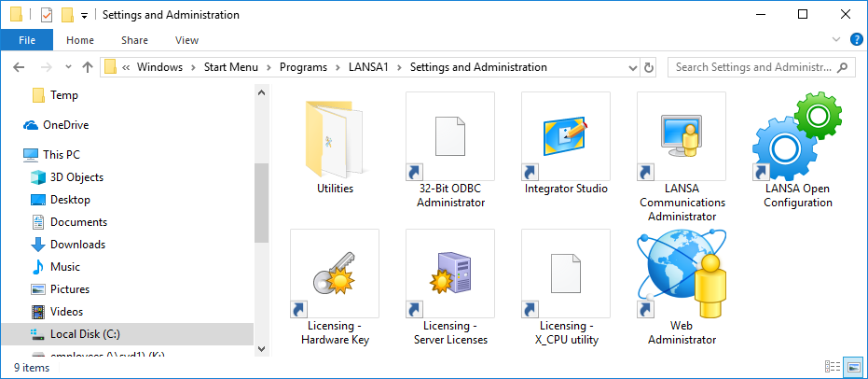Launch the LANSA Open Configuration icon
The width and height of the screenshot is (868, 379).
(x=796, y=136)
